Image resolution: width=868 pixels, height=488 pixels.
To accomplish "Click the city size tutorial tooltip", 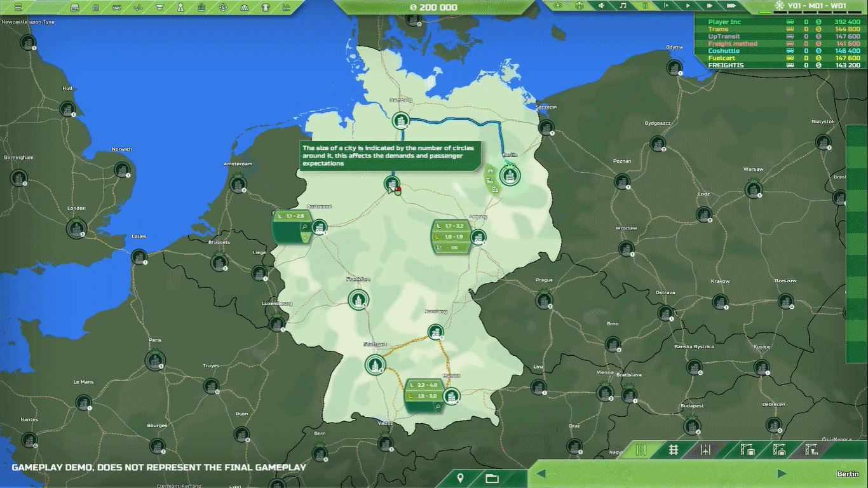I will 391,156.
